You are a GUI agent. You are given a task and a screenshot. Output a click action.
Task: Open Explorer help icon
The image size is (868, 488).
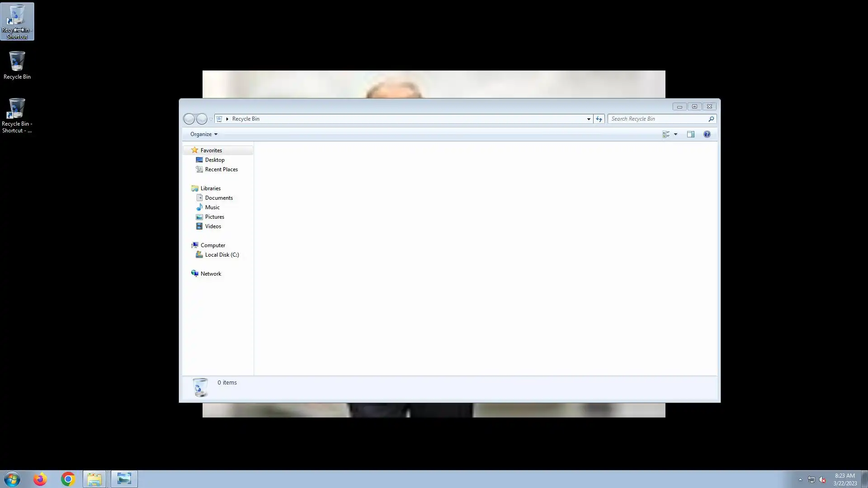[707, 134]
